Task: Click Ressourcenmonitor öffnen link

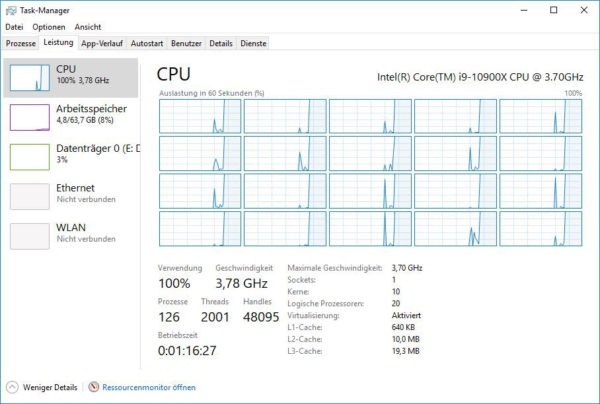Action: click(x=148, y=387)
